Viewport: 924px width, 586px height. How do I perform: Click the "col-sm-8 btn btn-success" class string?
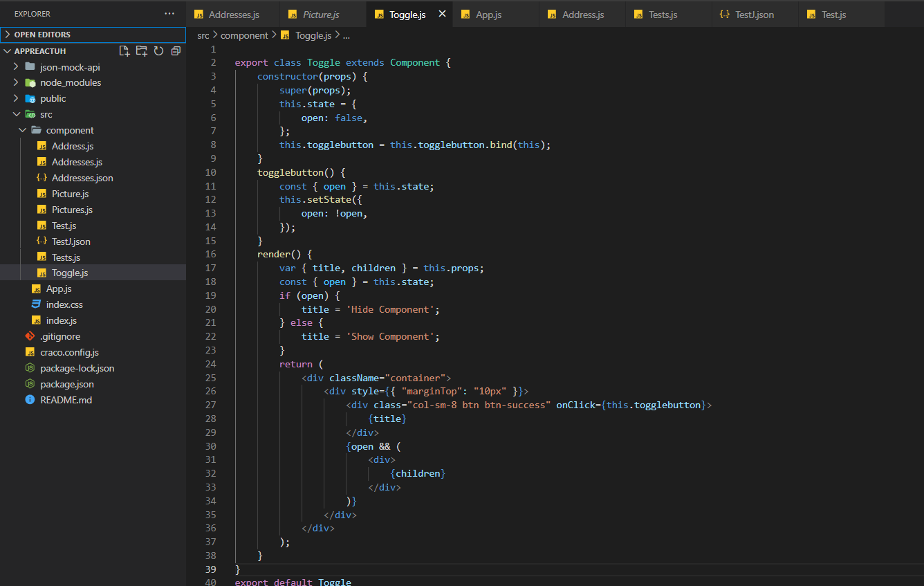point(479,405)
